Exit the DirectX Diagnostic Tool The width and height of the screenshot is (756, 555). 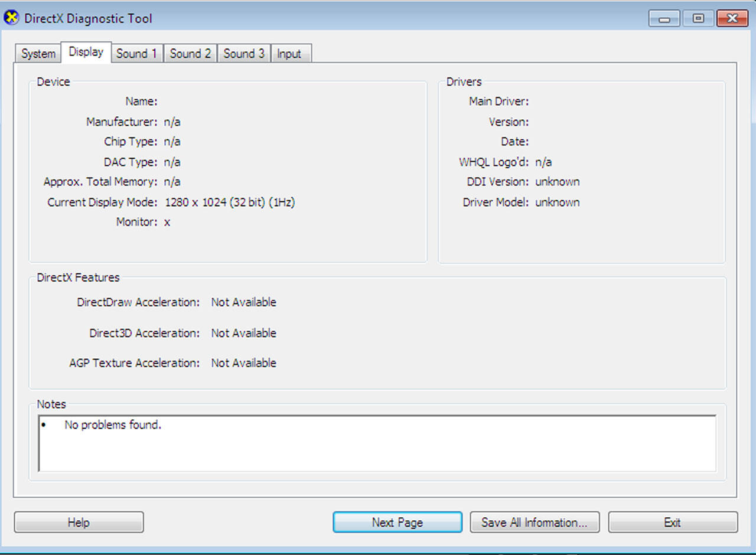(673, 523)
